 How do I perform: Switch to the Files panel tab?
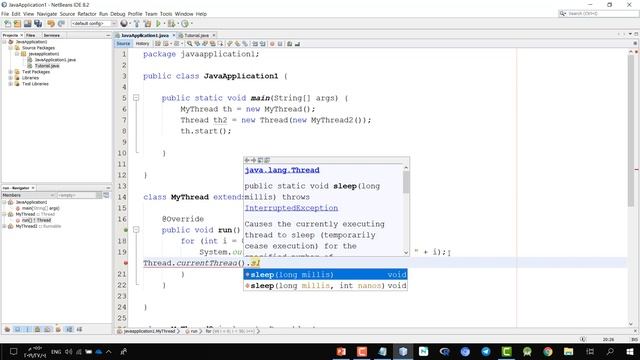tap(31, 36)
